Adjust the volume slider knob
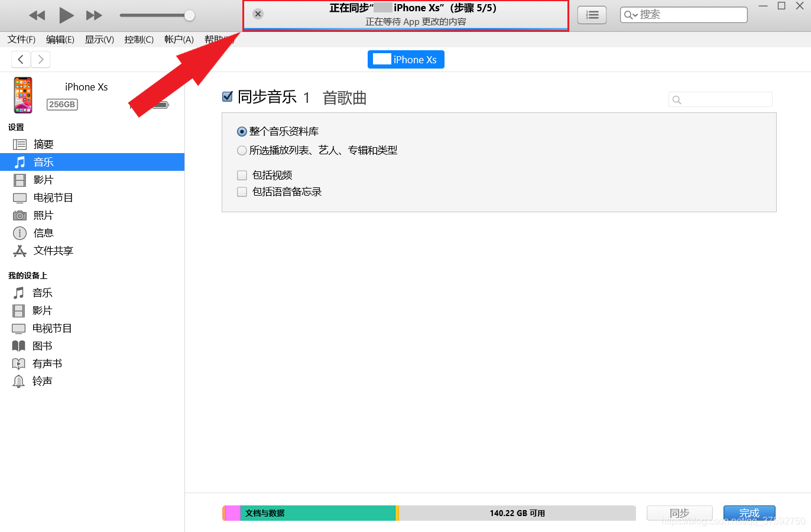Screen dimensions: 811x532 pyautogui.click(x=189, y=15)
